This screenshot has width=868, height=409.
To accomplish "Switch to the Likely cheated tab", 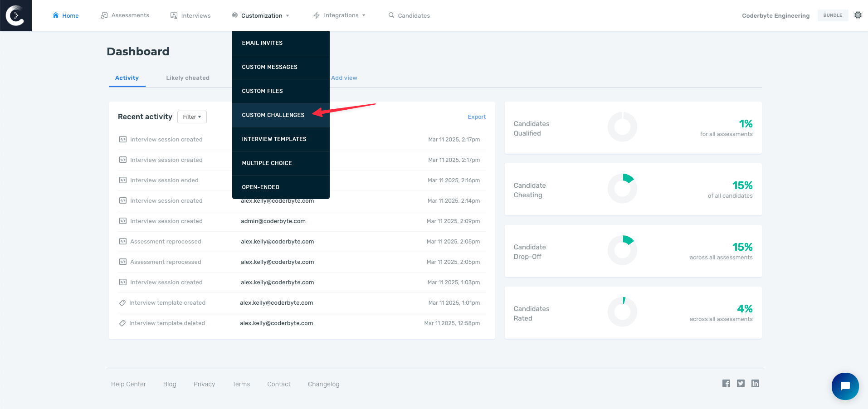I will (x=187, y=78).
